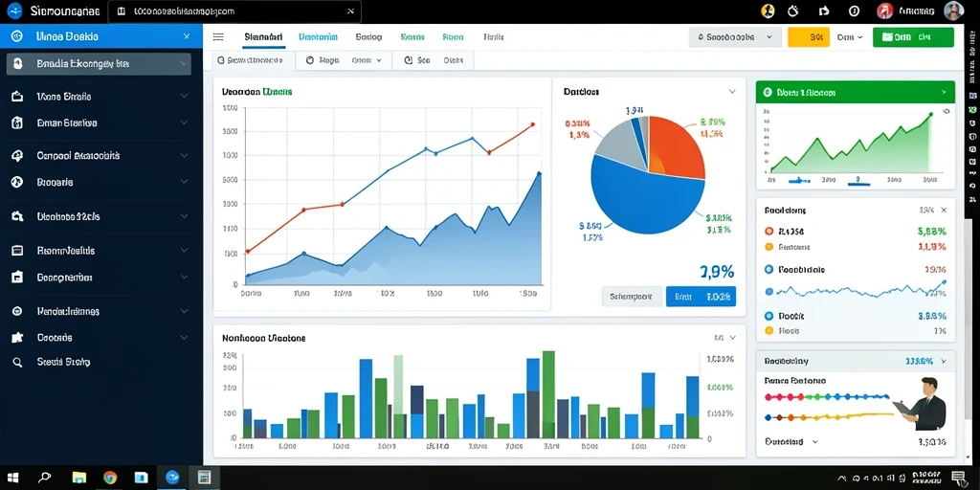
Task: Click the green button at top right
Action: click(913, 37)
